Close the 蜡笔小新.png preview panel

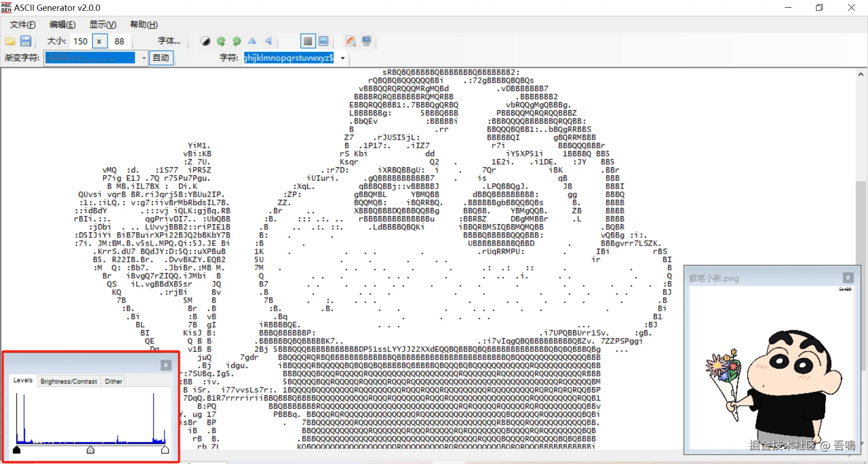coord(848,278)
